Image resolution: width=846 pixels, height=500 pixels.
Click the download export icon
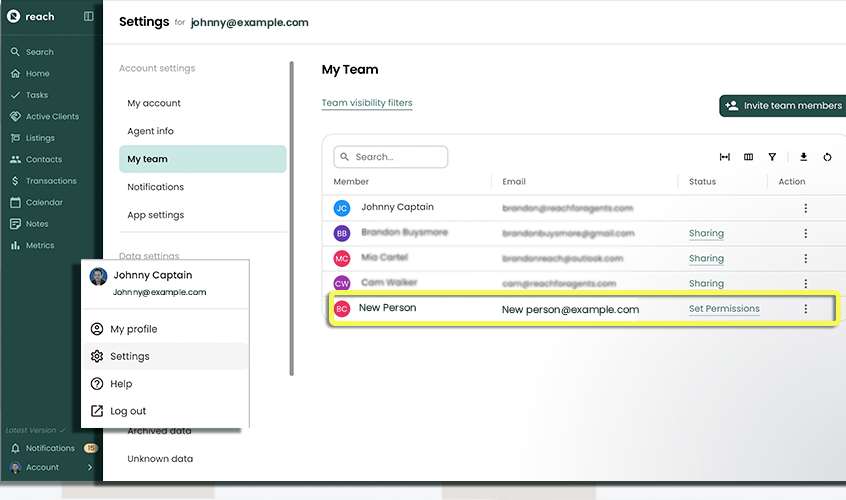click(x=803, y=157)
